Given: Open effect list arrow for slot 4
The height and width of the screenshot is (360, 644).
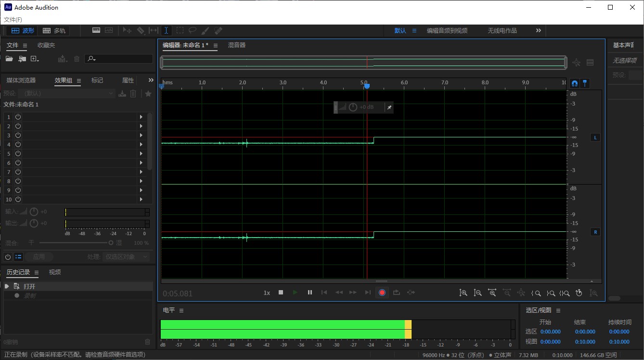Looking at the screenshot, I should [x=141, y=145].
